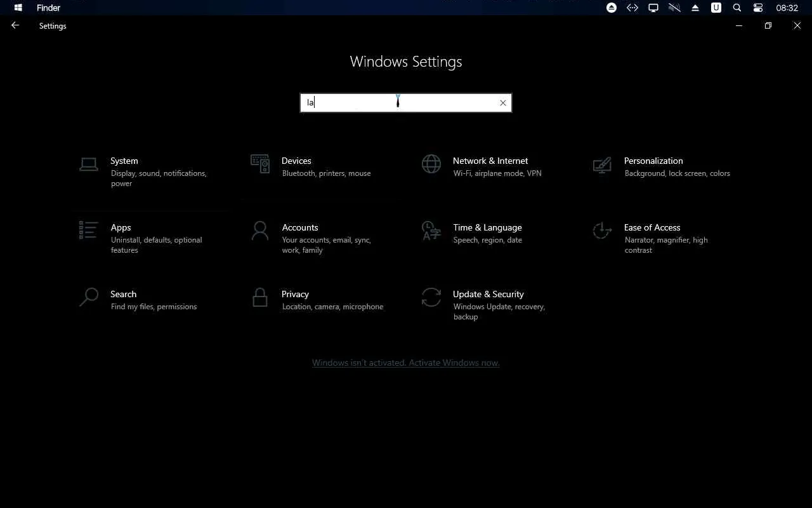Clear the search box with the X

[x=503, y=103]
